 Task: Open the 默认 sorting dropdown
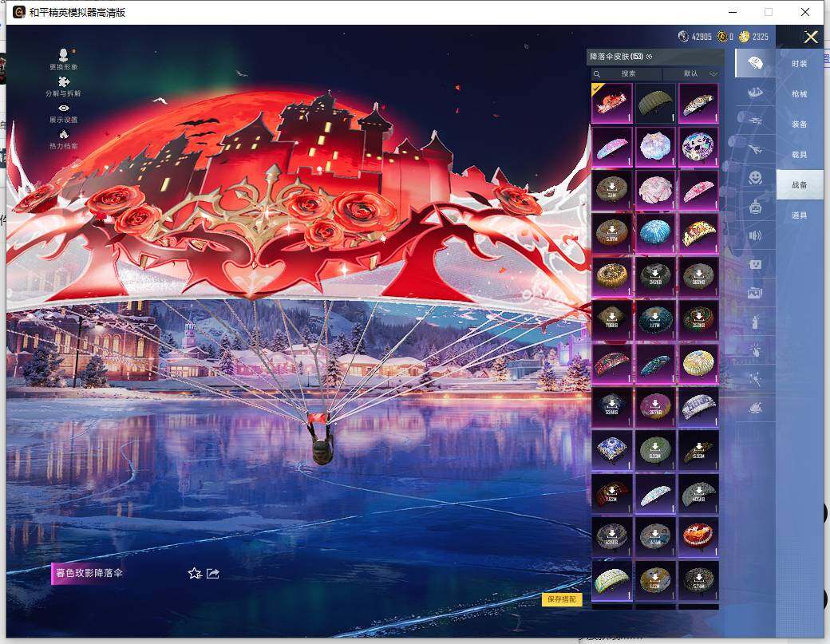(694, 73)
